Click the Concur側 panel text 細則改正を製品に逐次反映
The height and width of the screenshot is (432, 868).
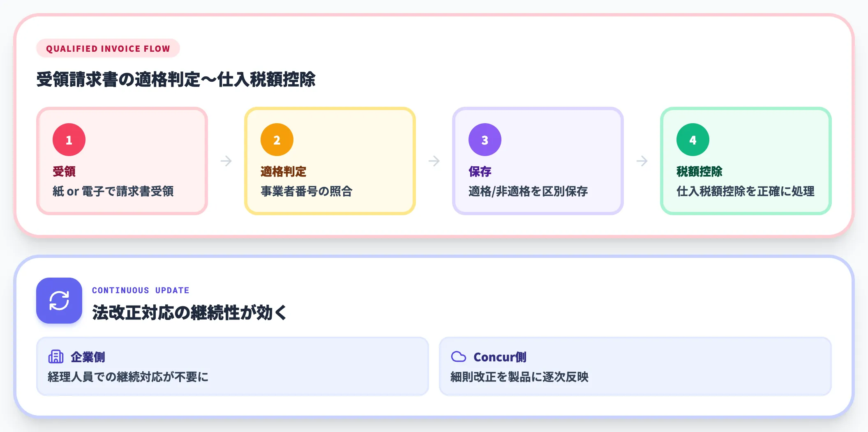(x=519, y=377)
